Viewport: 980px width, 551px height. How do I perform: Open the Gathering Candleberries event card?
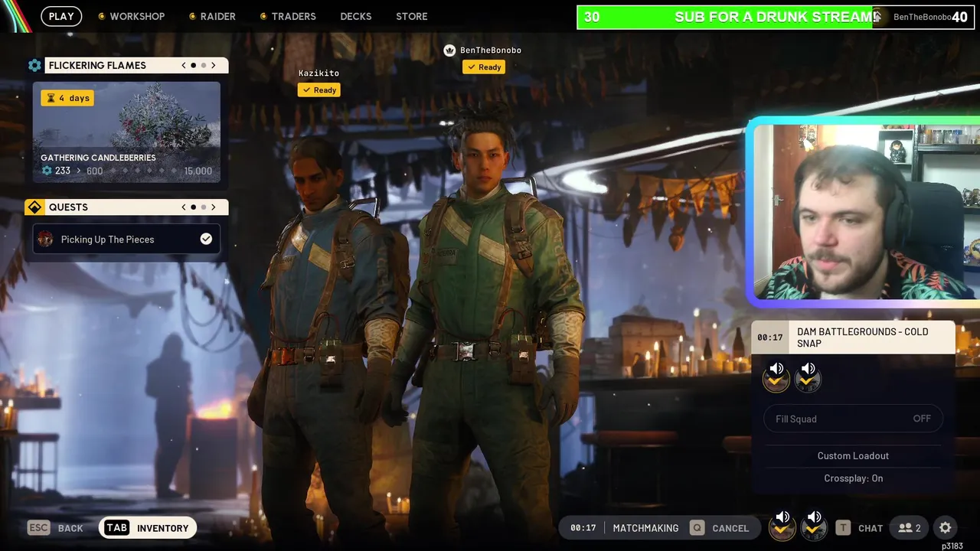(x=126, y=132)
